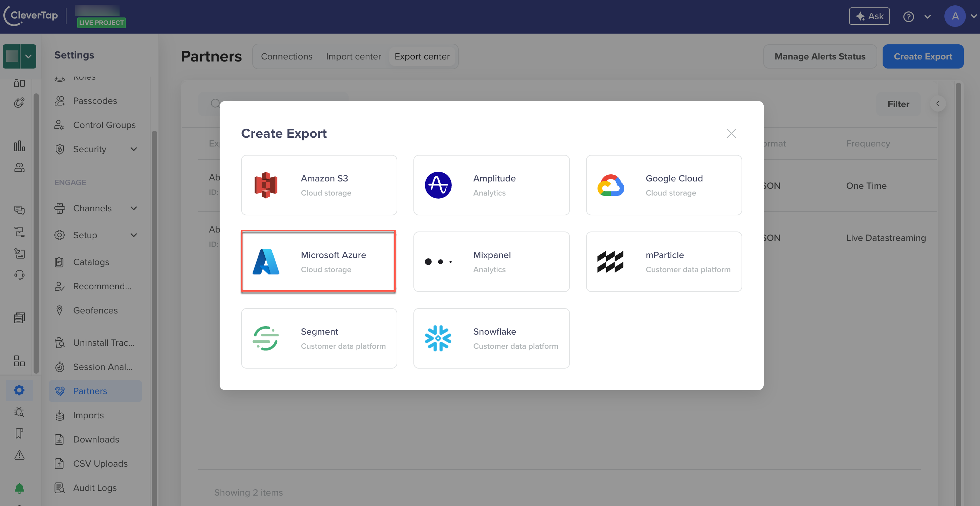Switch to the Import center tab
This screenshot has height=506, width=980.
pyautogui.click(x=353, y=56)
